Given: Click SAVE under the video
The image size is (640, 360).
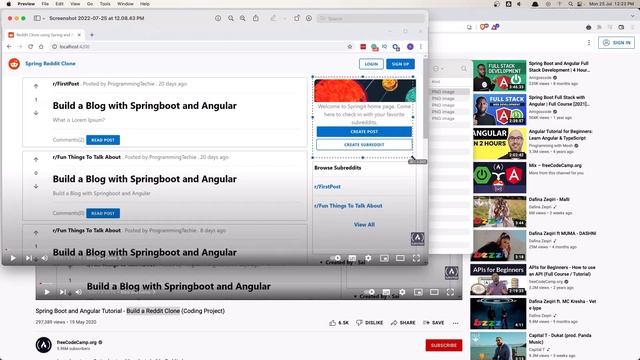Looking at the screenshot, I should click(433, 322).
